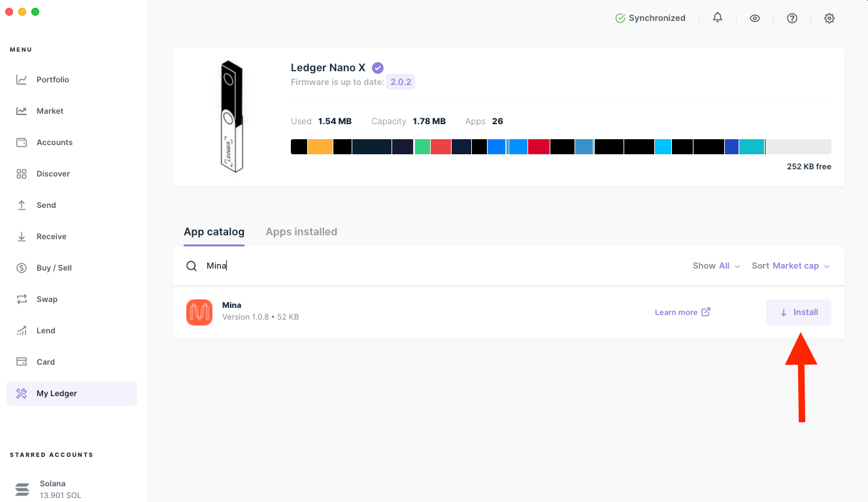This screenshot has width=868, height=502.
Task: Select Send in the sidebar menu
Action: [72, 205]
